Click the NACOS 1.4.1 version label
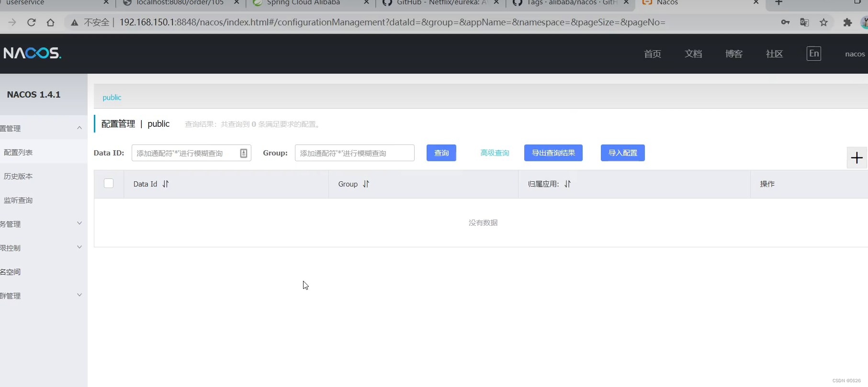Image resolution: width=868 pixels, height=387 pixels. (34, 95)
